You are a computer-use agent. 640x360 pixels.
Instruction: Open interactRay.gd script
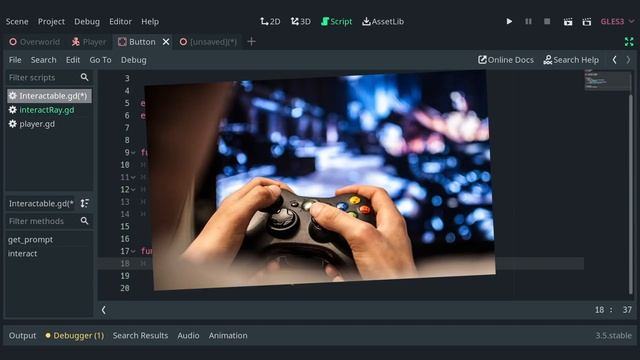click(x=47, y=110)
